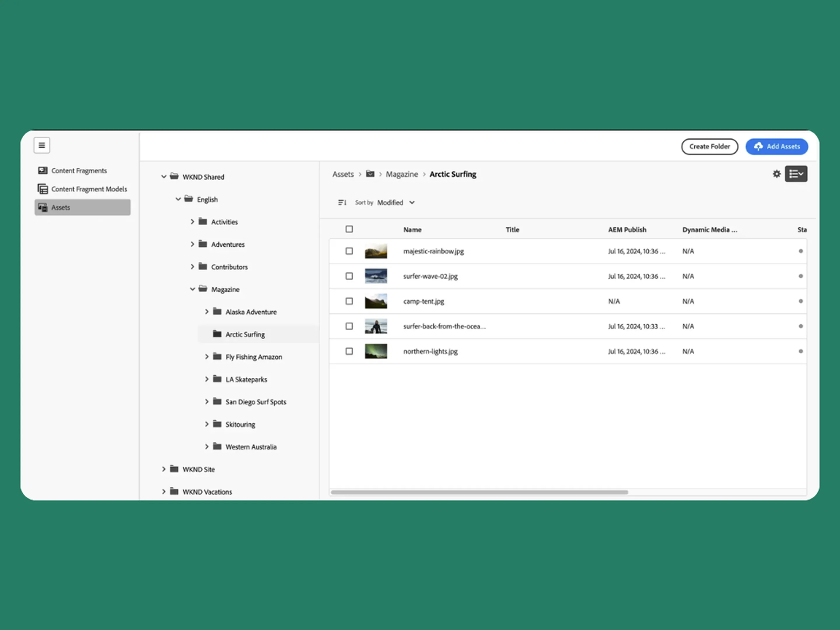Expand the WKND Vacations folder chevron
Screen dimensions: 840x630
pyautogui.click(x=164, y=491)
